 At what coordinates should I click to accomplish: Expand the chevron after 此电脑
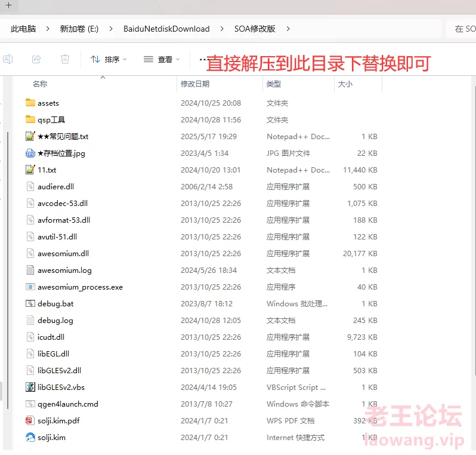click(48, 29)
